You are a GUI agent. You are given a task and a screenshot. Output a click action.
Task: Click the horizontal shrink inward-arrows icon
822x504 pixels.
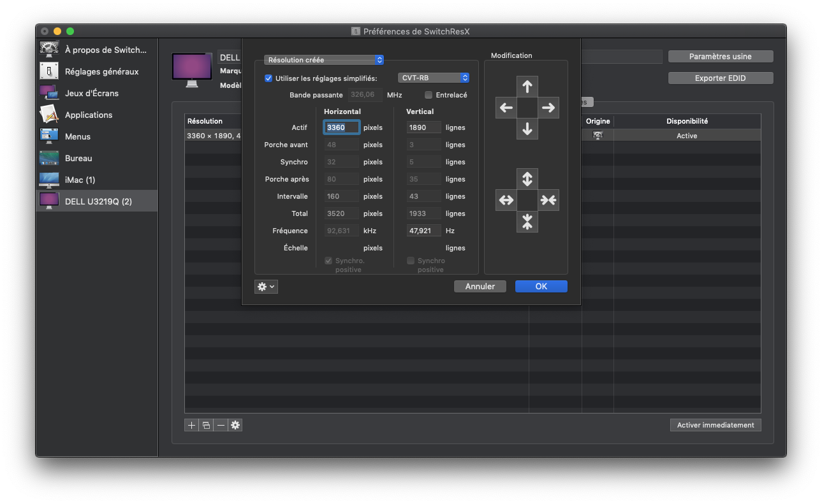pos(548,200)
